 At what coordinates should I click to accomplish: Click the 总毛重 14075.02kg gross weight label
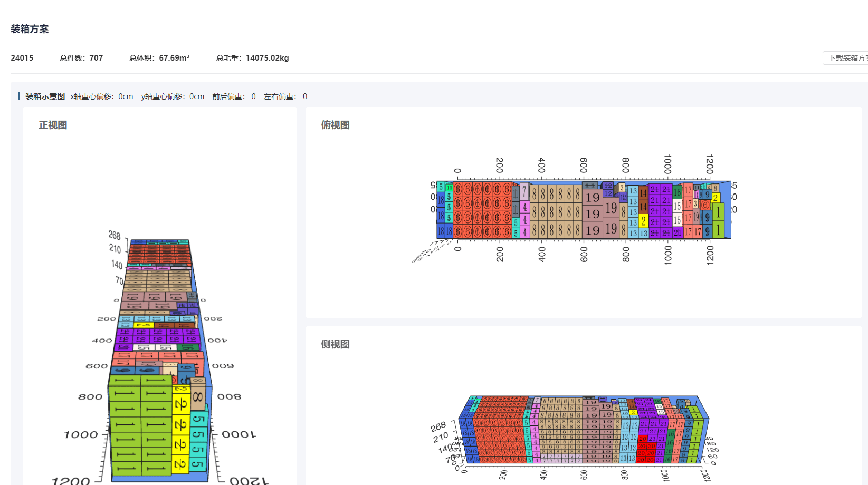pos(252,58)
